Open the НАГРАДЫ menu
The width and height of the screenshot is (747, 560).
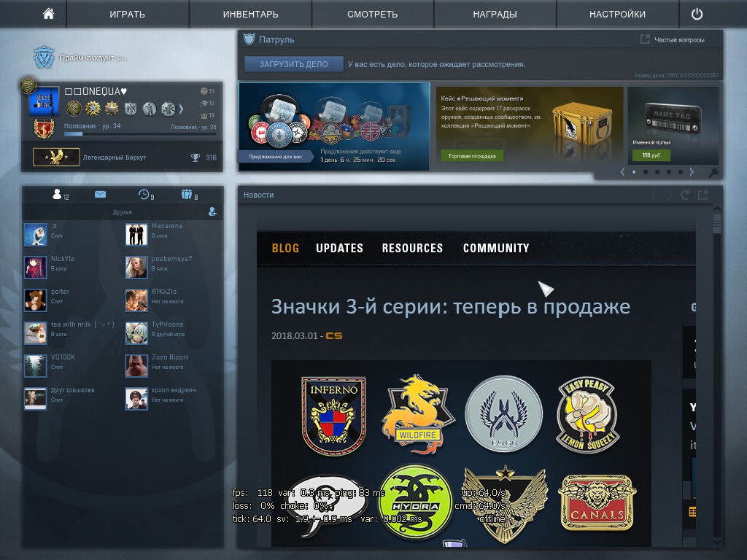pos(495,15)
